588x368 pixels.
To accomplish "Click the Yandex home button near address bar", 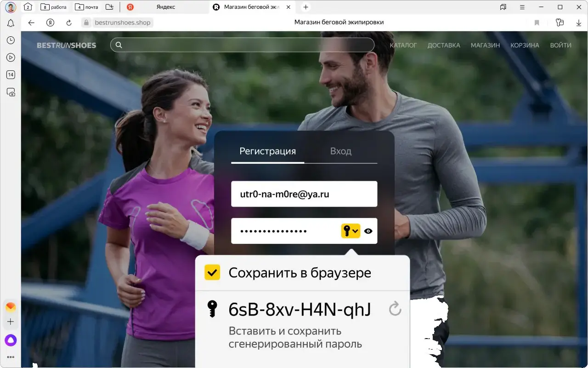I will tap(51, 23).
